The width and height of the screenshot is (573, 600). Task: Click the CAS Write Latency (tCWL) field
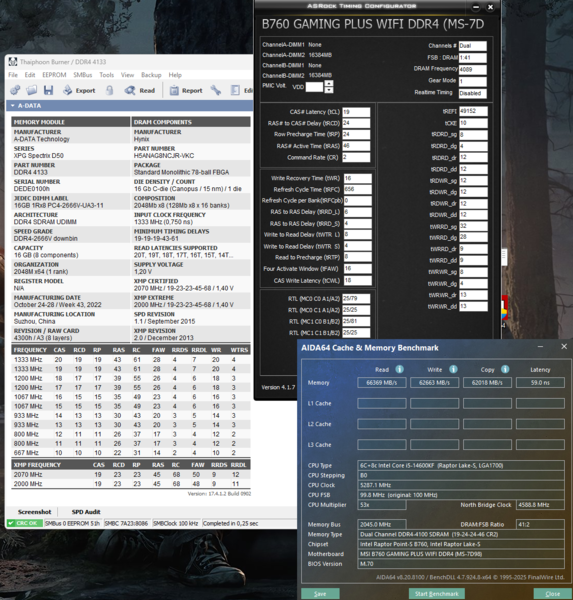pos(358,280)
